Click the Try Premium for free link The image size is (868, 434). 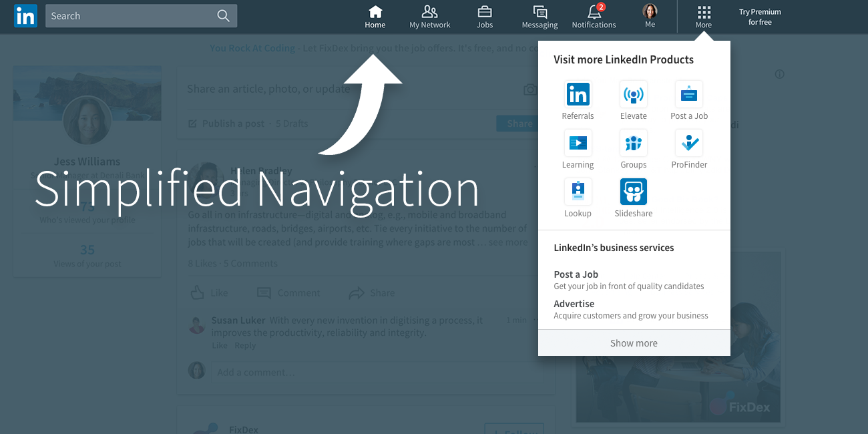pos(760,17)
